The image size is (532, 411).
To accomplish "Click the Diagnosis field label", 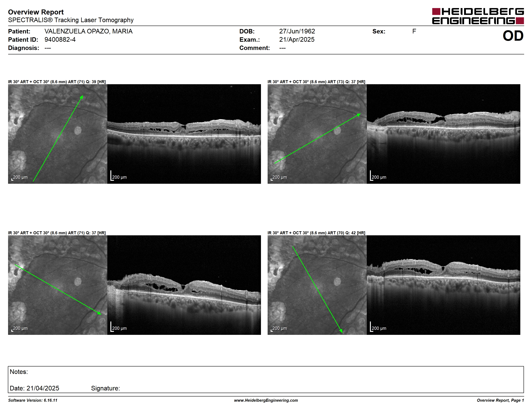I will click(x=24, y=48).
